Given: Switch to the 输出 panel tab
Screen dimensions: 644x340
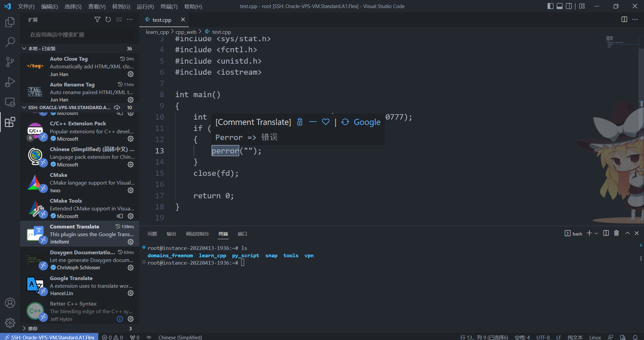Looking at the screenshot, I should 171,233.
